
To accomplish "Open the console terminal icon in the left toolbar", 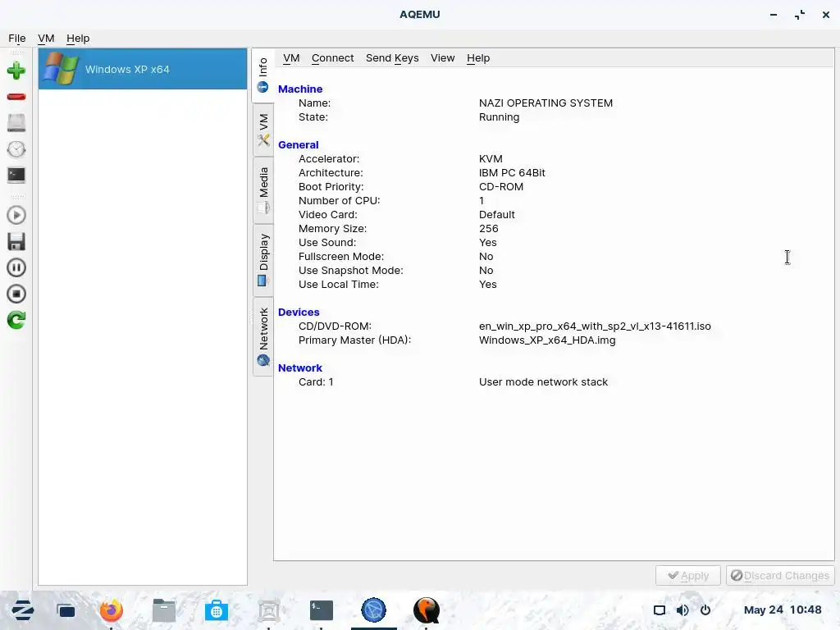I will (x=16, y=176).
